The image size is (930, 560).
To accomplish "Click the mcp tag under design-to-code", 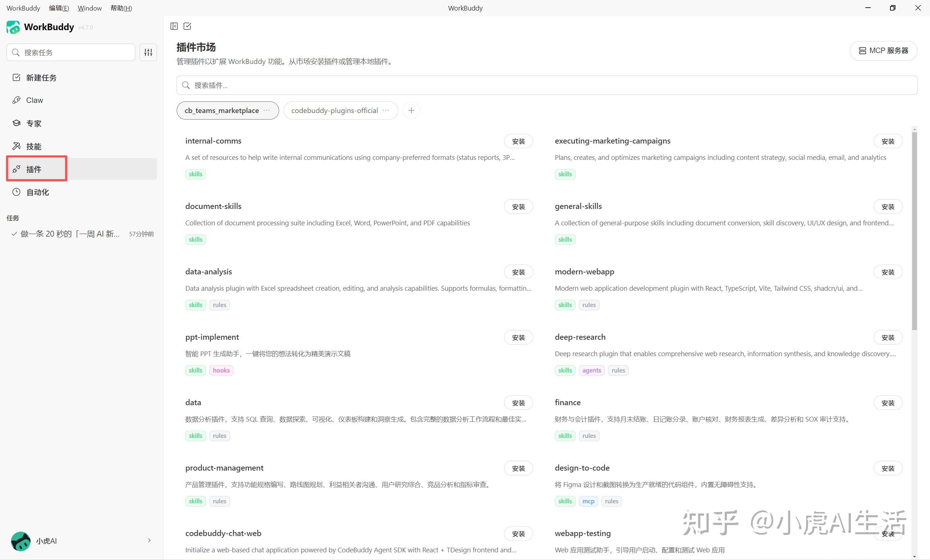I will tap(588, 501).
